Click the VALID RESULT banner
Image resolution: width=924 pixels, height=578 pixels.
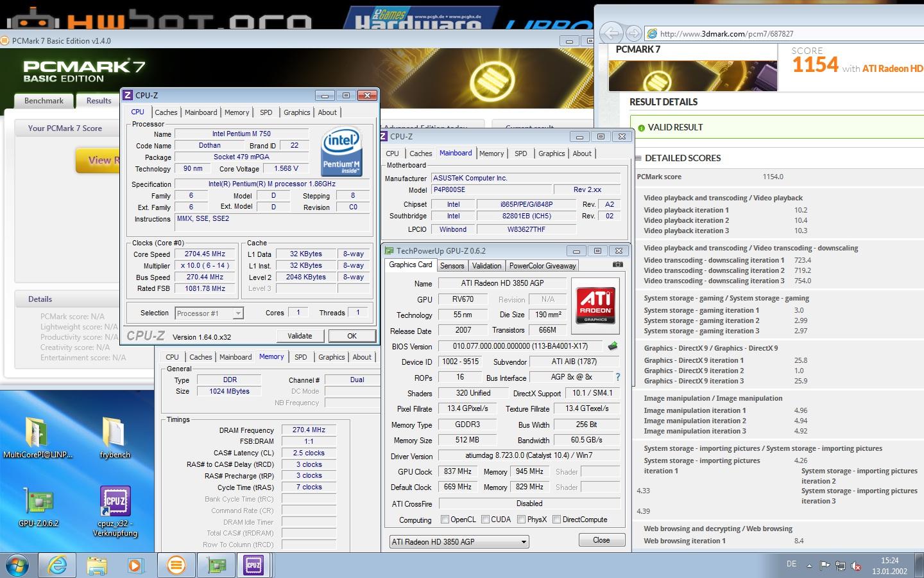click(776, 128)
